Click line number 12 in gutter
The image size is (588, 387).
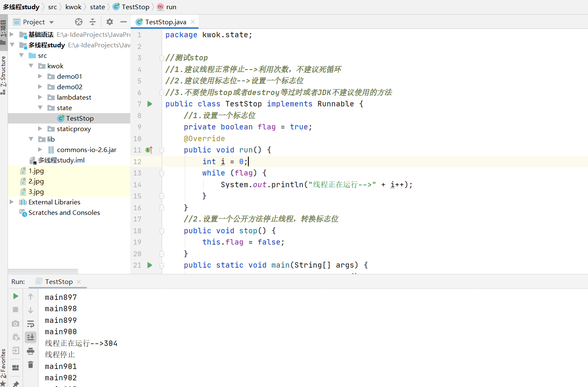137,162
